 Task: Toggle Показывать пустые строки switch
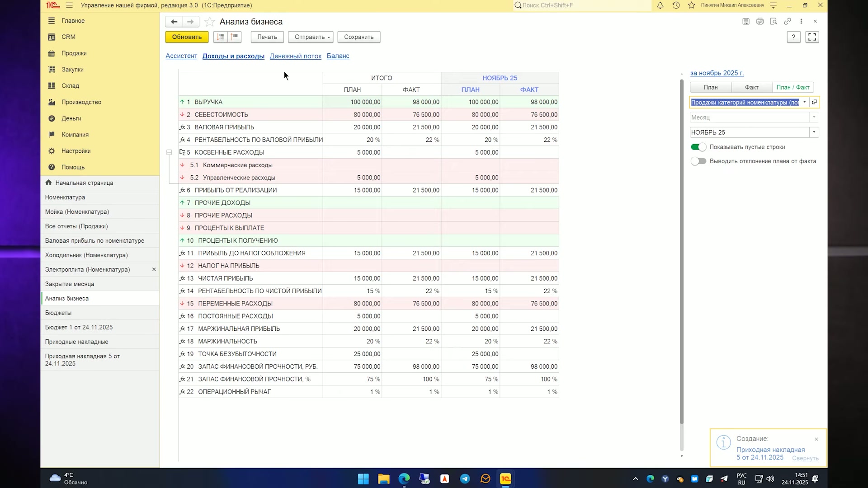698,147
